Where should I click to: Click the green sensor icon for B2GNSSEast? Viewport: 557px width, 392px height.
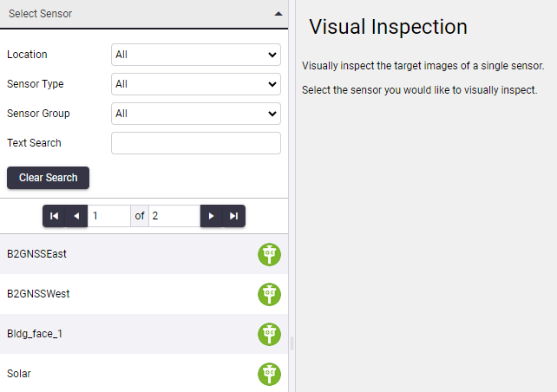(269, 254)
